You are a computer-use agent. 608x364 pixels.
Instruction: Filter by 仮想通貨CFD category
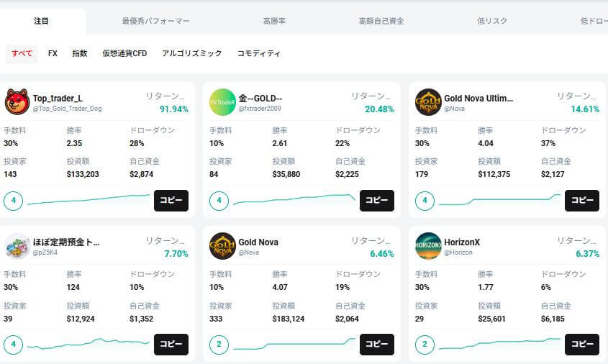(x=124, y=53)
